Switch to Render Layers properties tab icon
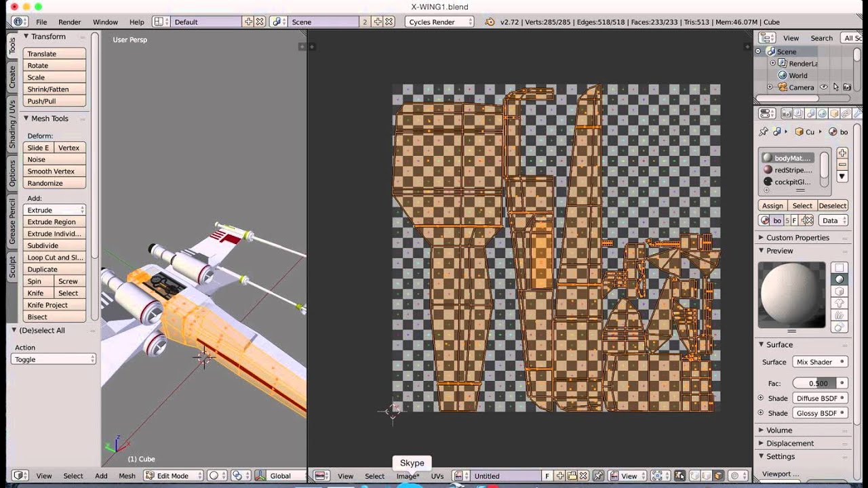This screenshot has width=868, height=488. coord(799,114)
